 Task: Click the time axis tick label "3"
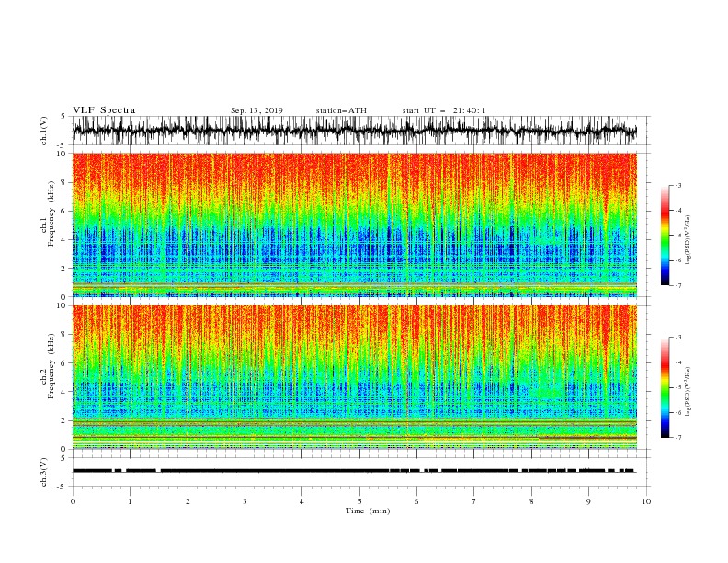pyautogui.click(x=245, y=501)
